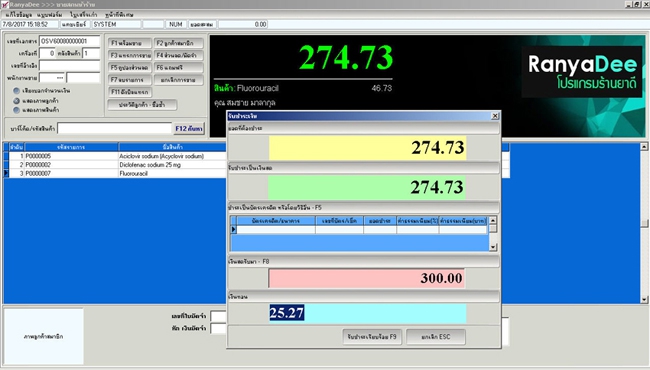Open the first menu in the menu bar

click(x=19, y=15)
